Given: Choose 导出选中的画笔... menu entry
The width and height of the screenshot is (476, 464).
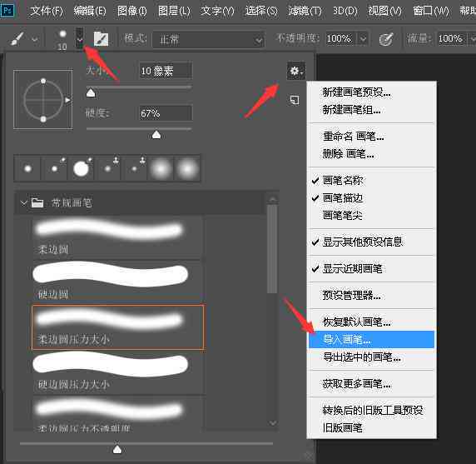Looking at the screenshot, I should point(372,357).
